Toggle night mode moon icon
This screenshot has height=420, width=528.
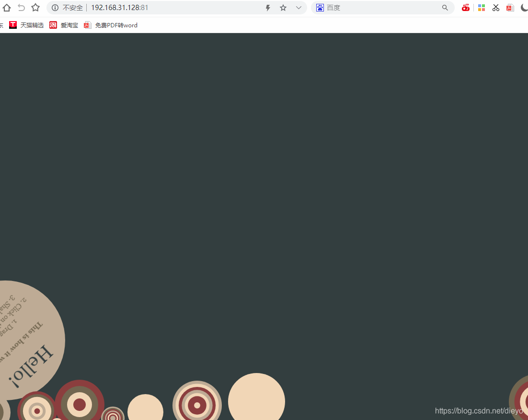click(x=524, y=7)
